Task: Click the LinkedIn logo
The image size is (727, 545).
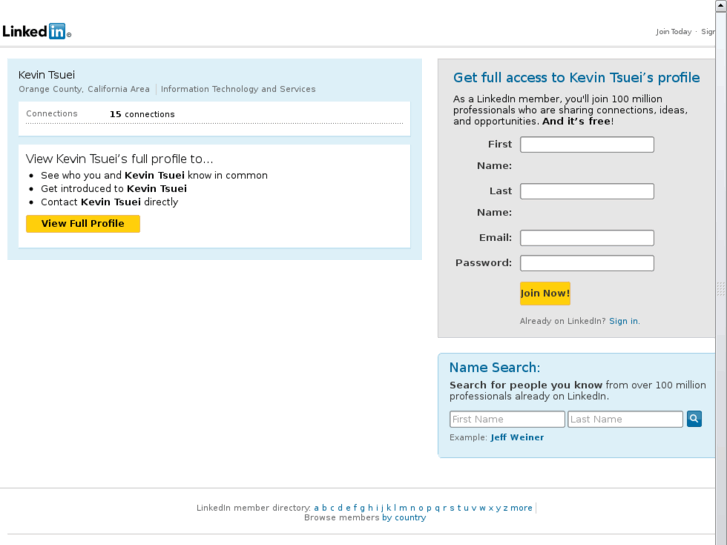Action: coord(37,31)
